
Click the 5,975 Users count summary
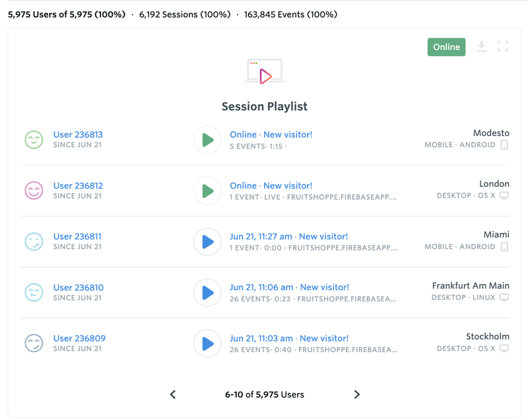(66, 14)
